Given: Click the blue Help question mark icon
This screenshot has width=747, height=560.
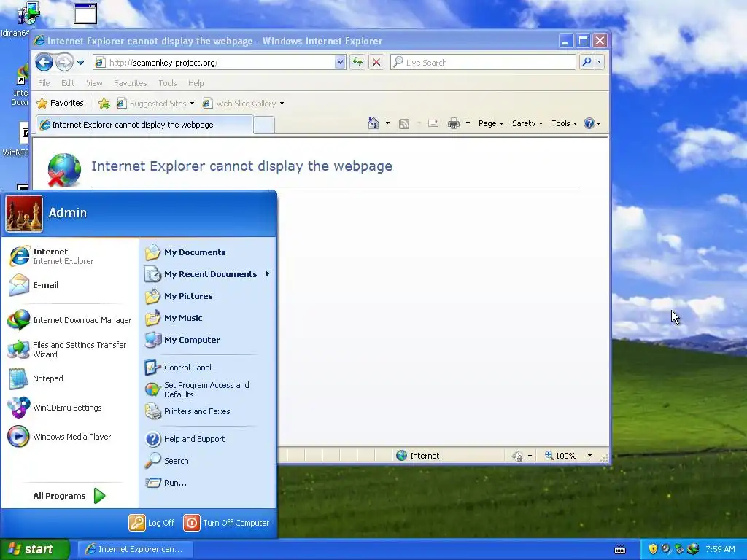Looking at the screenshot, I should (589, 123).
